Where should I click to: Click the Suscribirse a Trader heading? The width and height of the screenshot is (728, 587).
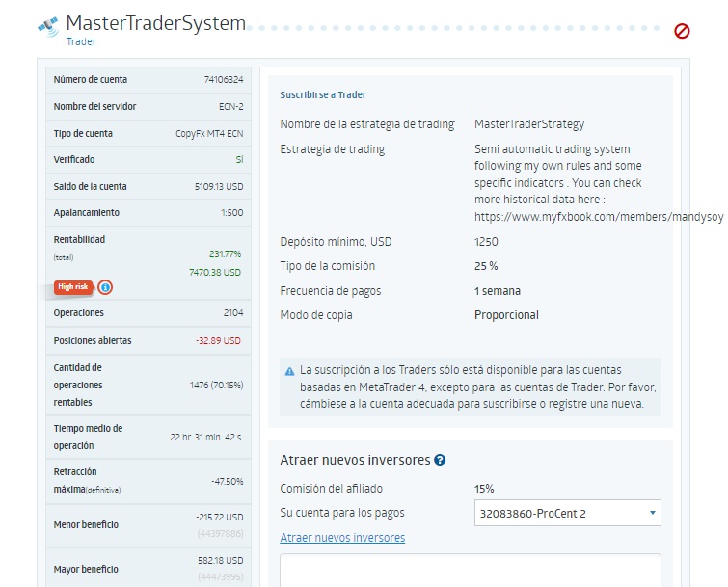click(323, 94)
